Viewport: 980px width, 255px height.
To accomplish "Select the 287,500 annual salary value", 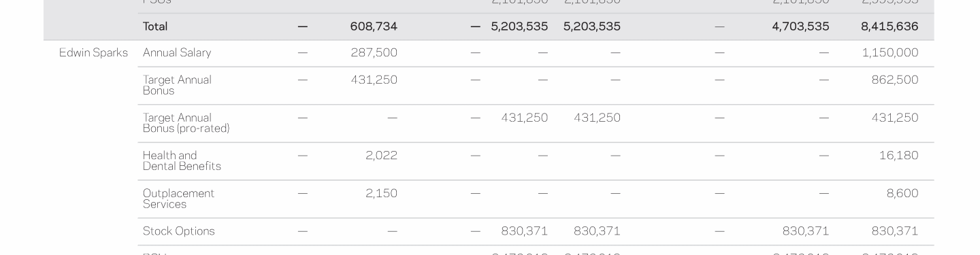I will coord(374,53).
